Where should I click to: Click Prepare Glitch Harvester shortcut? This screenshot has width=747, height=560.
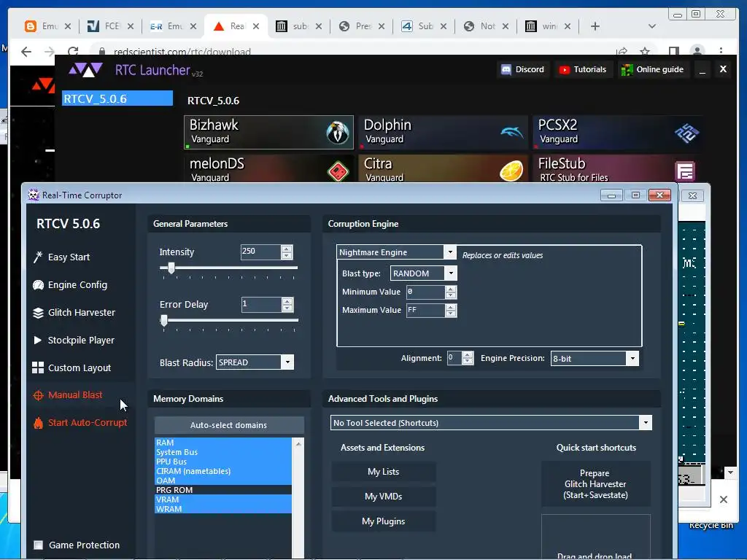click(595, 484)
